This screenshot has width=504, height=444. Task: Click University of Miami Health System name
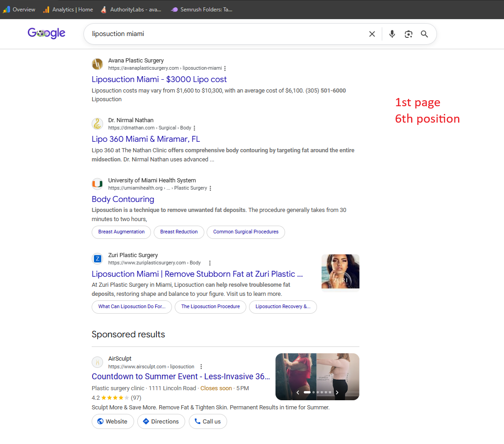click(152, 180)
